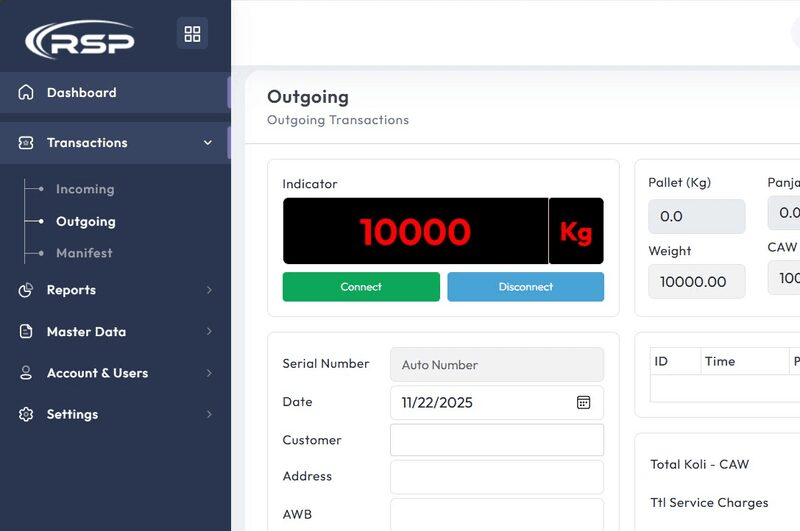Click the blue Disconnect button
800x531 pixels.
pyautogui.click(x=526, y=287)
